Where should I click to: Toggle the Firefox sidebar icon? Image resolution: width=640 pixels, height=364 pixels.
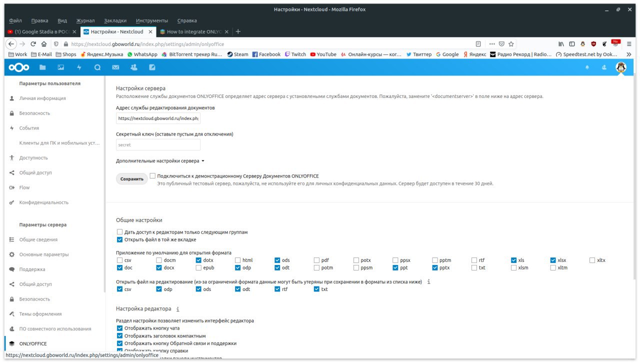[x=572, y=44]
